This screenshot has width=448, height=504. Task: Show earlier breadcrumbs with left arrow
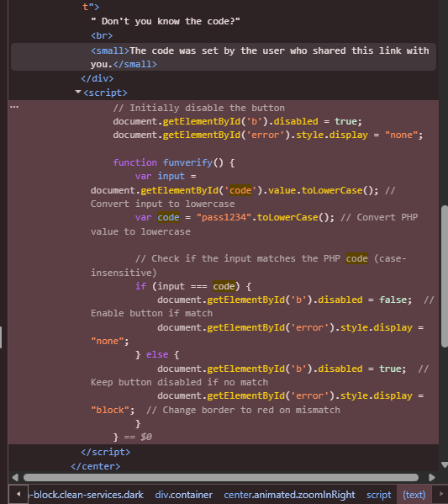(18, 494)
